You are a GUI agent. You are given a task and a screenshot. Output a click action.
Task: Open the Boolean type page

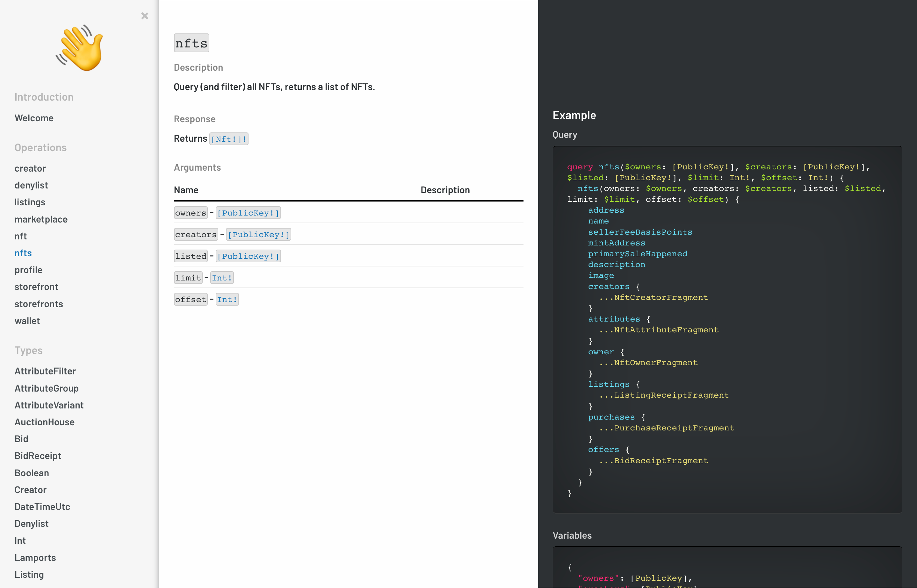(x=32, y=473)
